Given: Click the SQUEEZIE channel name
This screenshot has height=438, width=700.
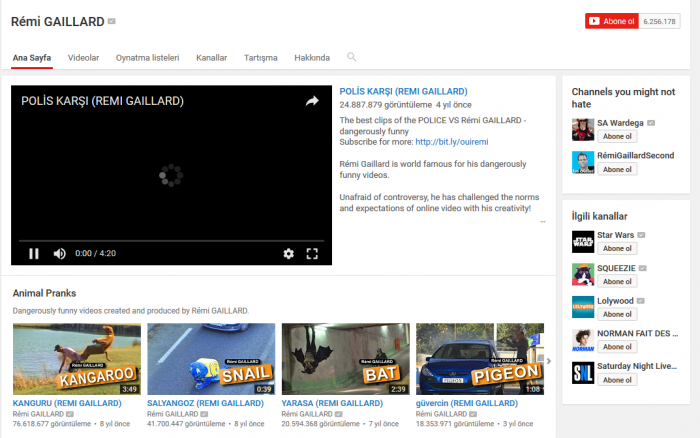Looking at the screenshot, I should pos(617,268).
